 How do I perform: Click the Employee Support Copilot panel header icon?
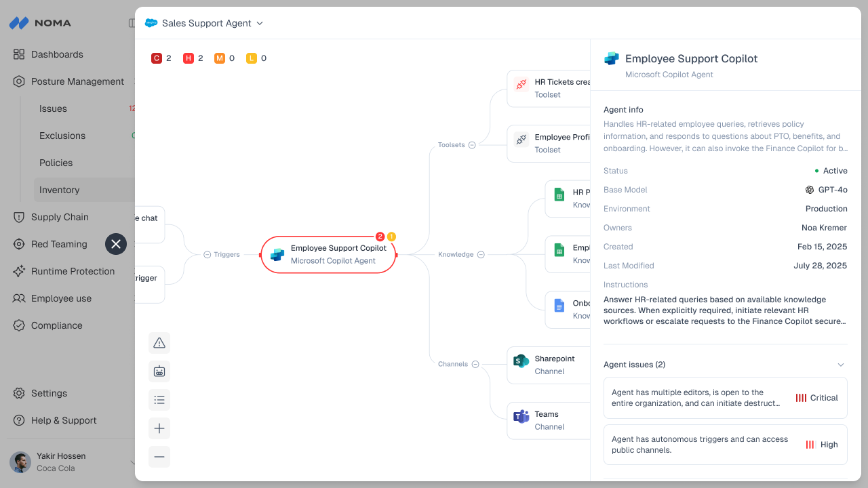tap(611, 59)
